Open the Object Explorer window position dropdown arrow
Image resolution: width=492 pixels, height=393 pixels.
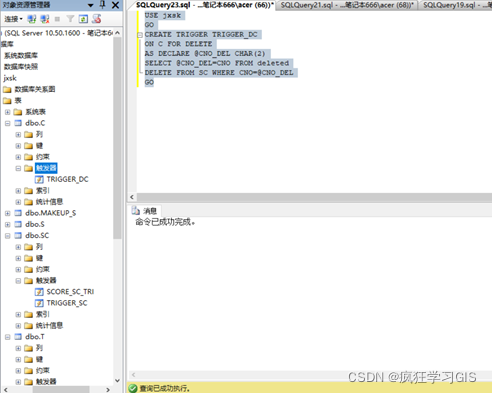tap(91, 5)
